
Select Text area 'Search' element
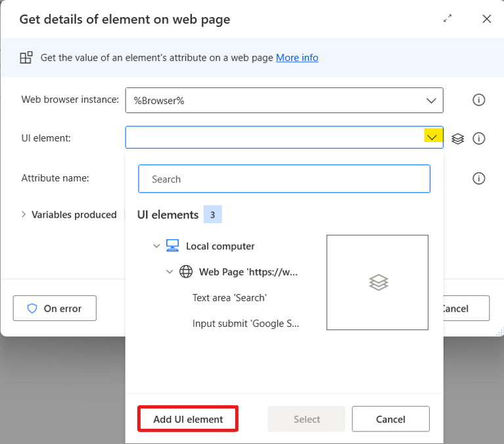coord(229,297)
